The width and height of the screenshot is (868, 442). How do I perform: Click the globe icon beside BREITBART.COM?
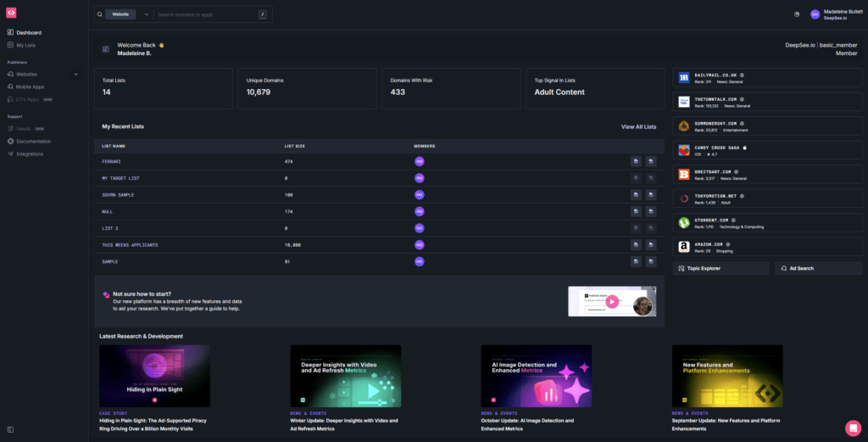point(736,171)
